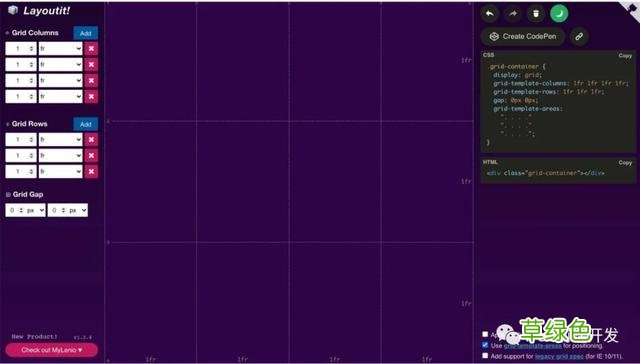The height and width of the screenshot is (364, 640).
Task: Click the trash icon to reset grid
Action: click(x=536, y=13)
